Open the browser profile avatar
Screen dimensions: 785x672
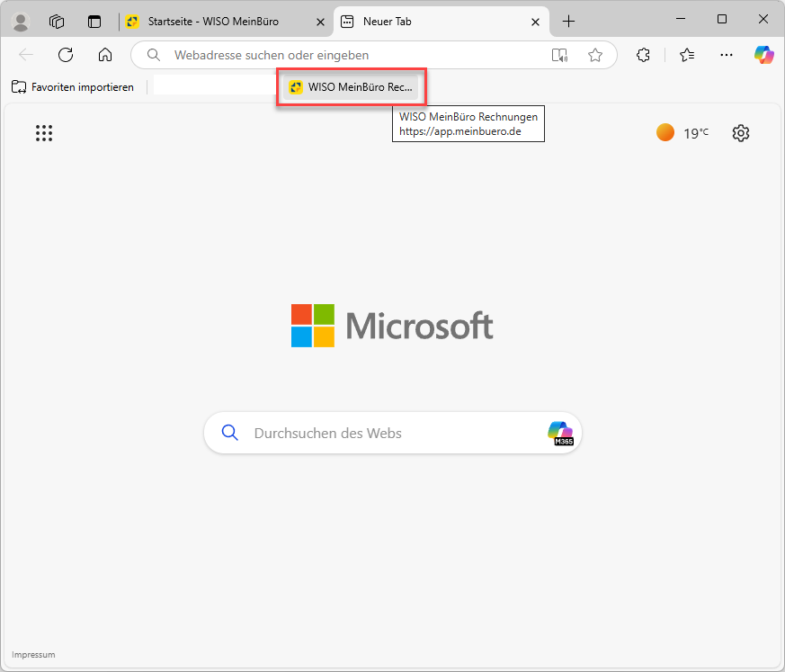(x=21, y=22)
